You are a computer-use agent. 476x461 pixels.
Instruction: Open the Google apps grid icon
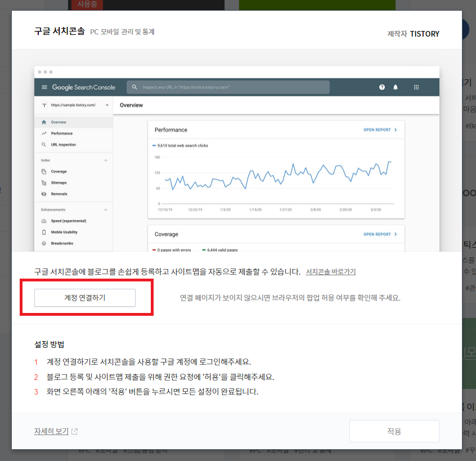[416, 87]
